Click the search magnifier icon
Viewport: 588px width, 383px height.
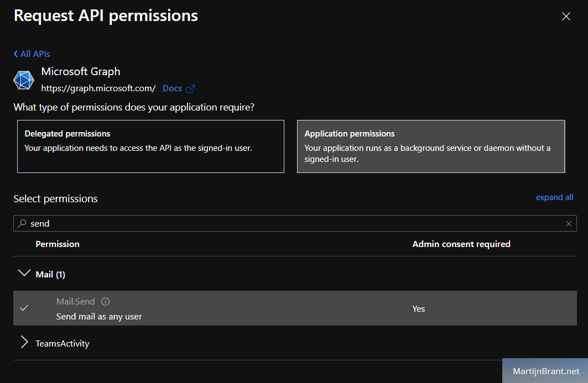(22, 223)
